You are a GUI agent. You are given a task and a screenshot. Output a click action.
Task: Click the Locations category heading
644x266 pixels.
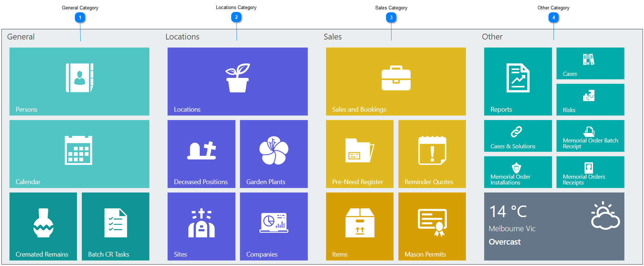182,37
